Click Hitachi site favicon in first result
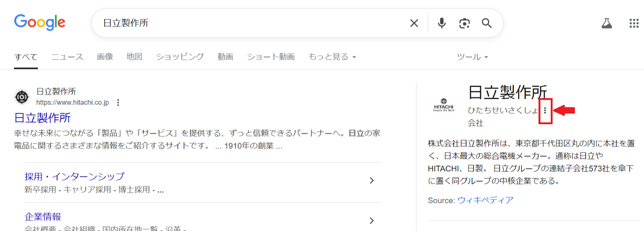 [x=22, y=97]
